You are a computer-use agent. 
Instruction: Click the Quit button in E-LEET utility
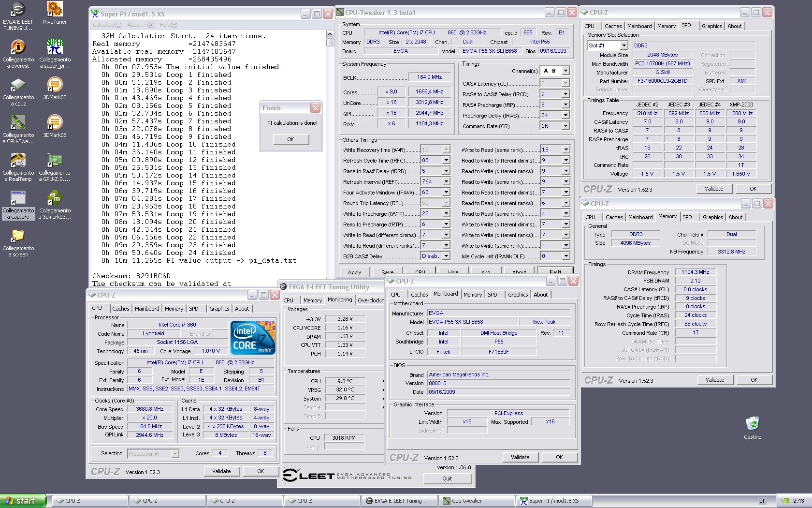[x=447, y=478]
